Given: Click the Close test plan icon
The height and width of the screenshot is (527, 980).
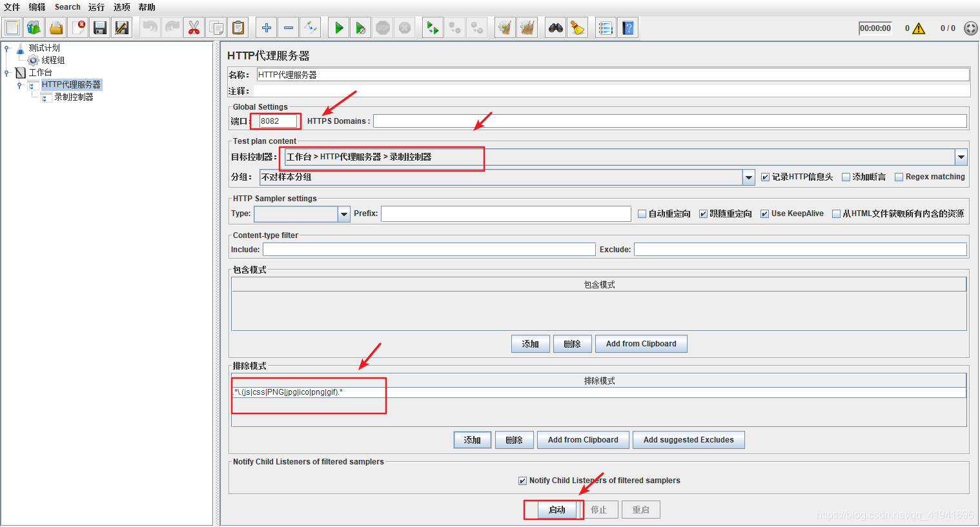Looking at the screenshot, I should (78, 28).
